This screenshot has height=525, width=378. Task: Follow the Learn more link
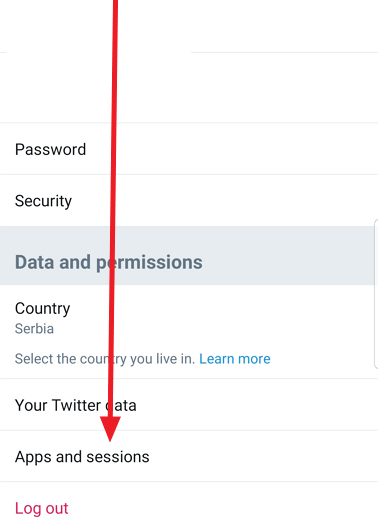(x=235, y=359)
